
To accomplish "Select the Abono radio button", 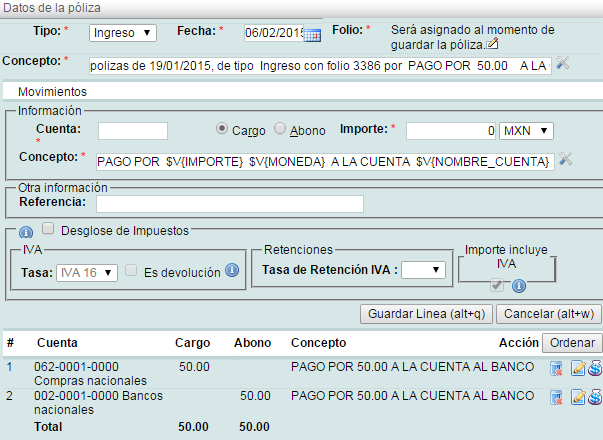I will tap(280, 129).
